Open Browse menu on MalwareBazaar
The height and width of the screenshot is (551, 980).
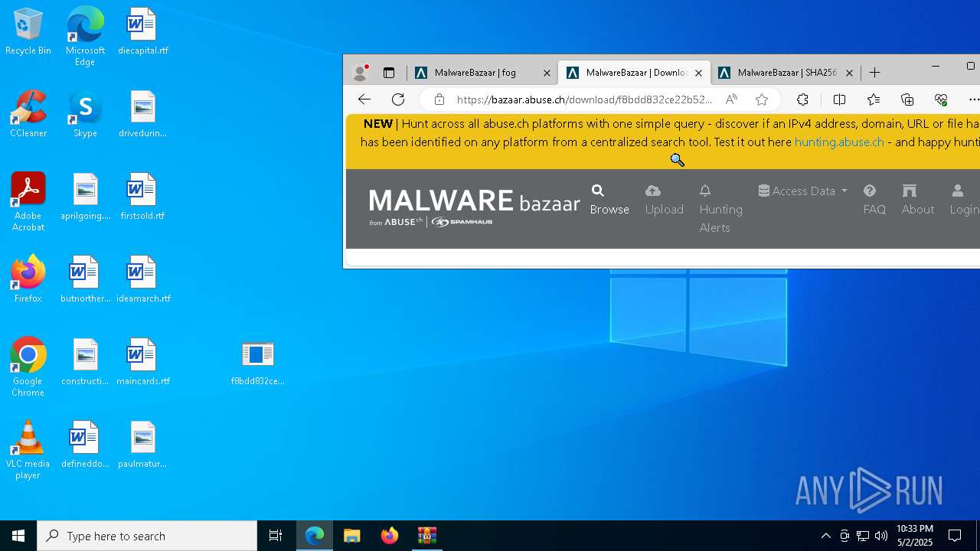point(609,200)
